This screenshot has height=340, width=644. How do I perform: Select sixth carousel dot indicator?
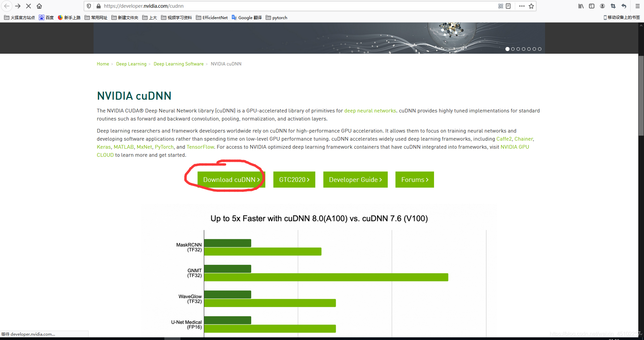(534, 49)
